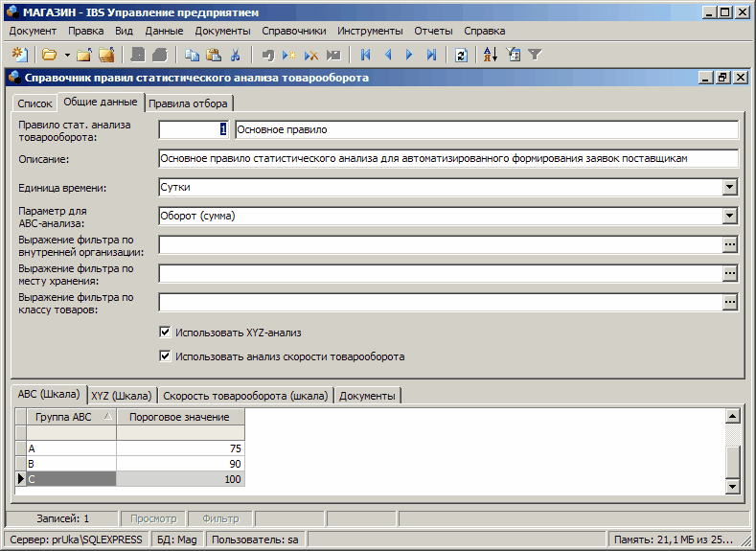
Task: Click the Paste clipboard icon
Action: 214,55
